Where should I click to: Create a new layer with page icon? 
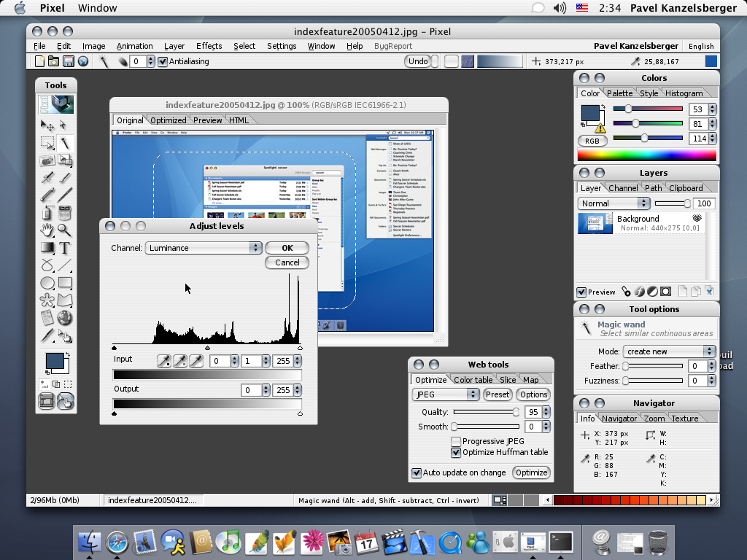(683, 291)
